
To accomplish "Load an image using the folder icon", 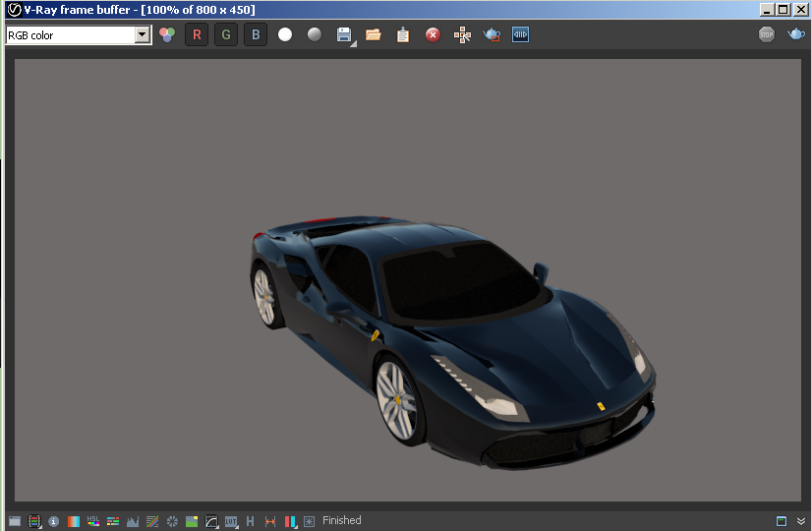I will coord(374,34).
